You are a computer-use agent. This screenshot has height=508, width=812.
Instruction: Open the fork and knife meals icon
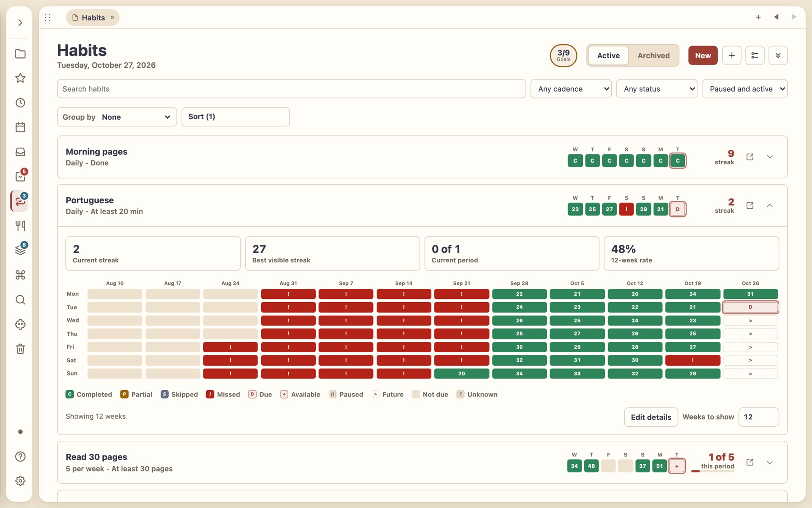pyautogui.click(x=20, y=226)
